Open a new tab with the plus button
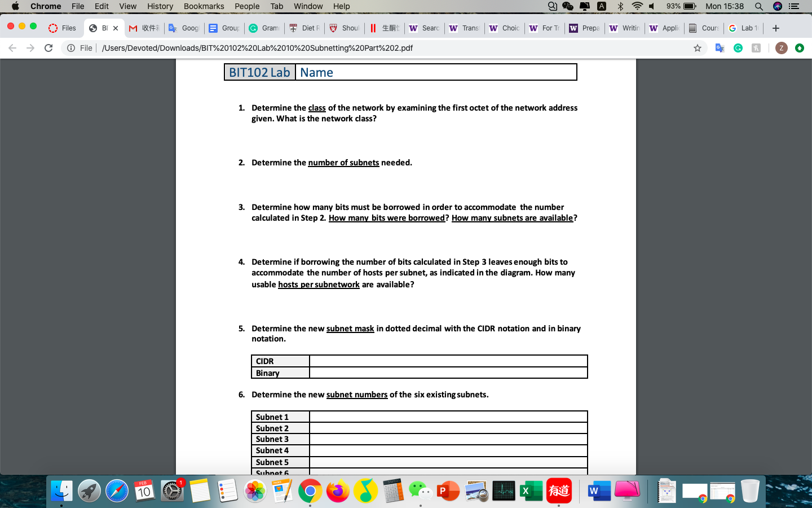Viewport: 812px width, 508px height. click(x=776, y=28)
